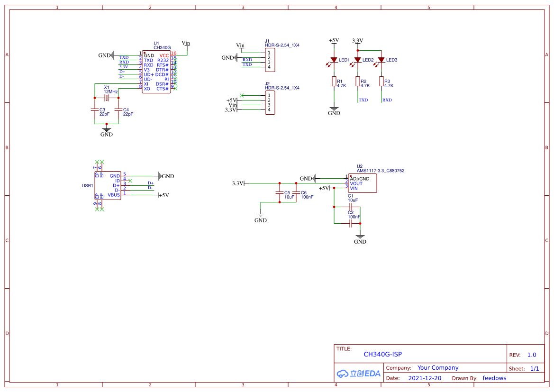This screenshot has height=392, width=554.
Task: Select resistor R2 4.7K symbol
Action: [358, 82]
